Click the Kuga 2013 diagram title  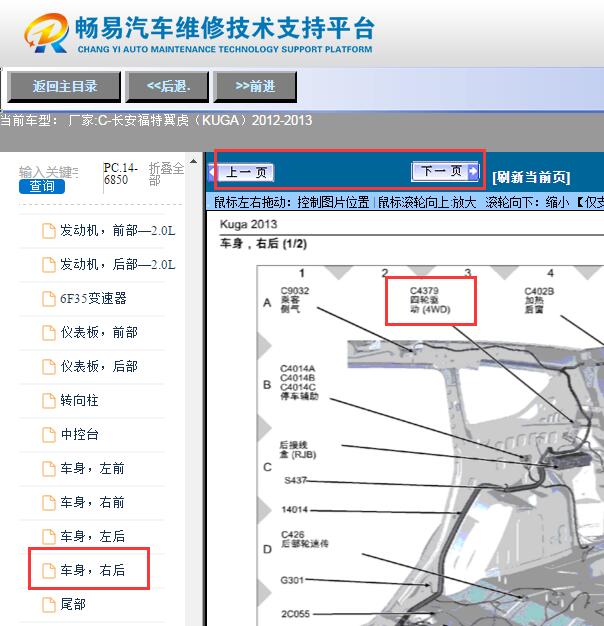[248, 224]
